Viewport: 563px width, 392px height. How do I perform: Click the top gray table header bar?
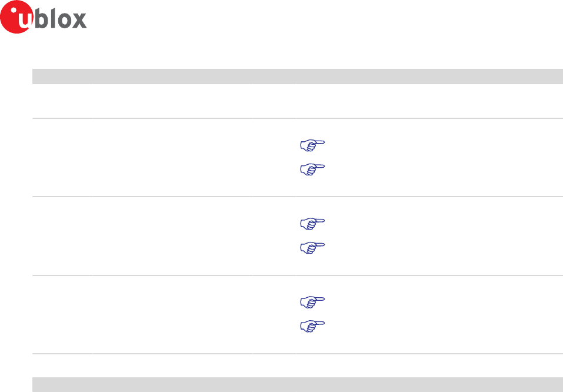[x=298, y=76]
